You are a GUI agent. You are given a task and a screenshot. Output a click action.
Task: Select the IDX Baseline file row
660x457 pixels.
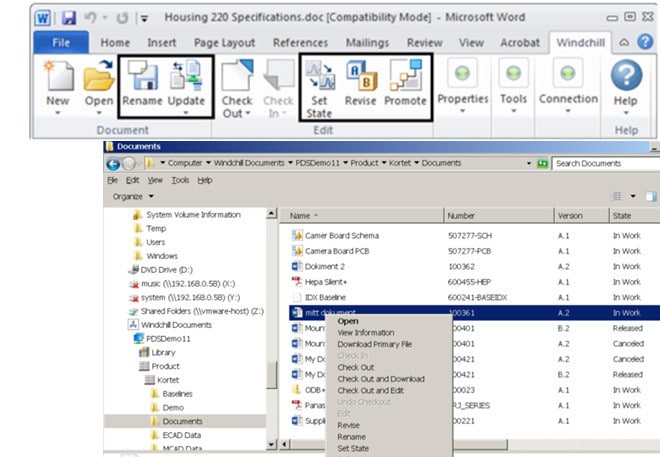(x=474, y=298)
